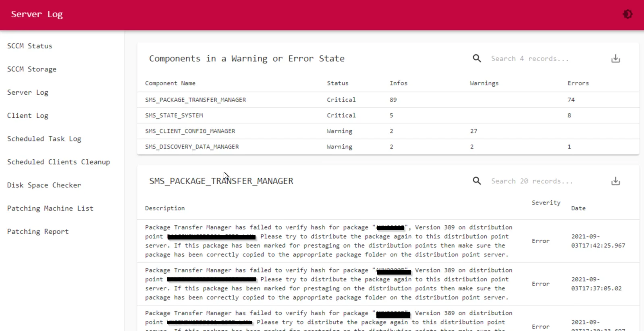Select the SMS_PACKAGE_TRANSFER_MANAGER component row
Viewport: 644px width, 331px height.
[388, 100]
